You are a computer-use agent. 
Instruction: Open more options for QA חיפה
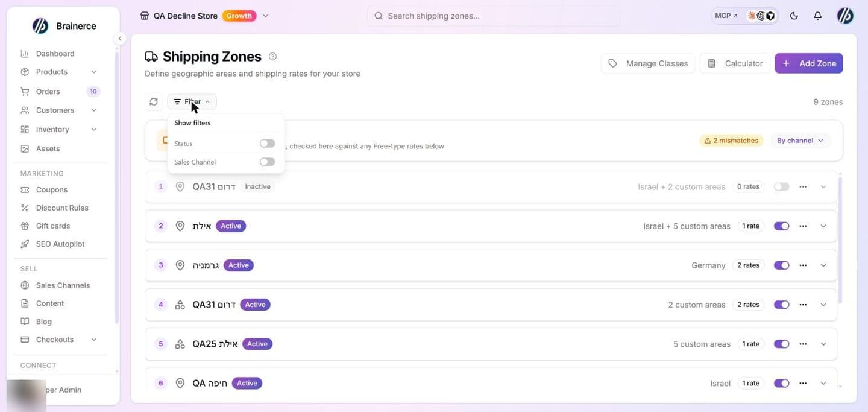[803, 383]
